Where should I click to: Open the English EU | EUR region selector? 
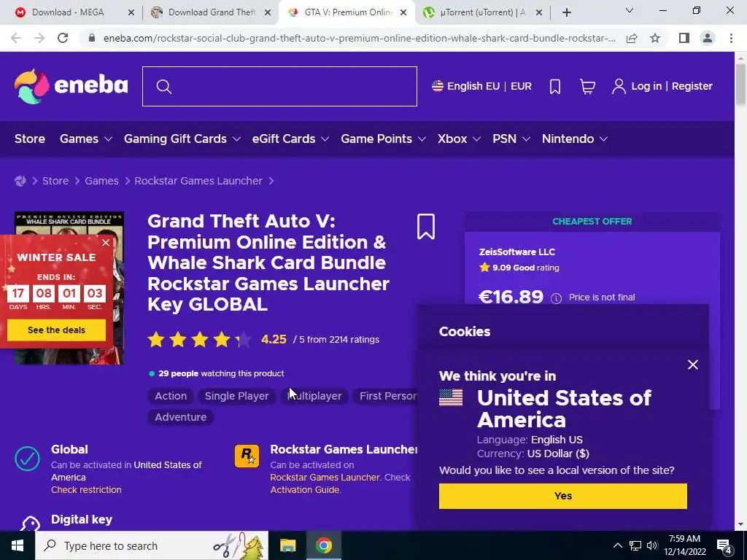tap(481, 86)
